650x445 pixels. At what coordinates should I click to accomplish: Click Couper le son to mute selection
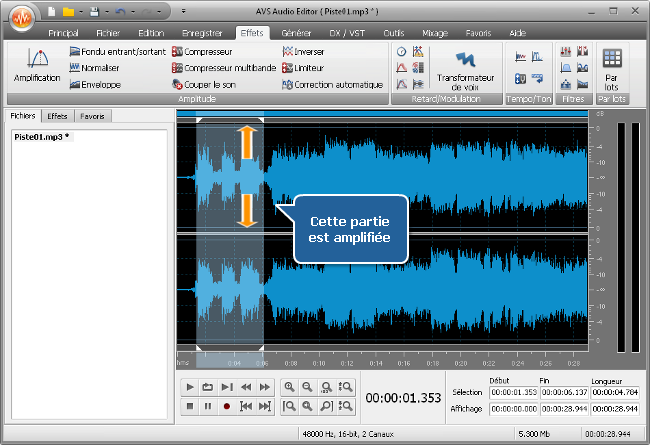pyautogui.click(x=210, y=85)
